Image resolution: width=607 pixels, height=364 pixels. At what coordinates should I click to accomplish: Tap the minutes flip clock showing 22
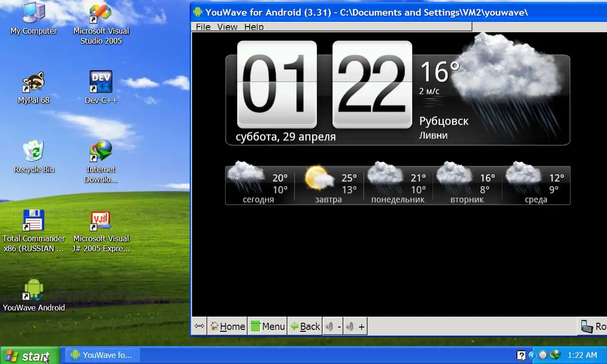click(x=372, y=84)
